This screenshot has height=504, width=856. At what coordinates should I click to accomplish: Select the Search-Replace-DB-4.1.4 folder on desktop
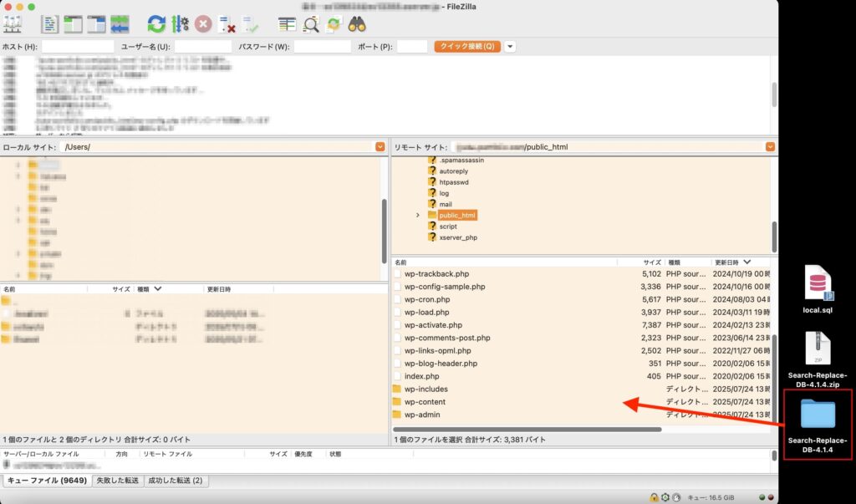tap(818, 425)
